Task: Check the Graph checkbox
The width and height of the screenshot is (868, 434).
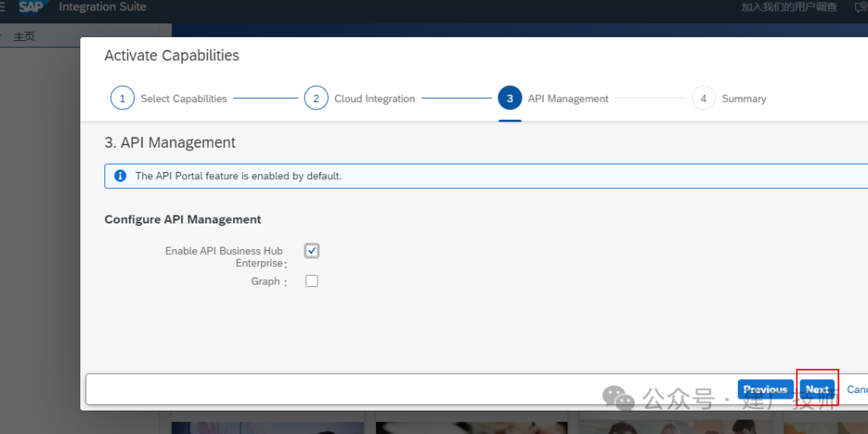Action: pos(312,281)
